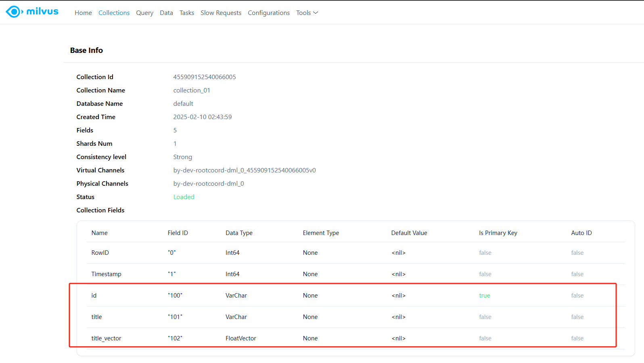
Task: Click the Strong consistency level value
Action: coord(183,157)
